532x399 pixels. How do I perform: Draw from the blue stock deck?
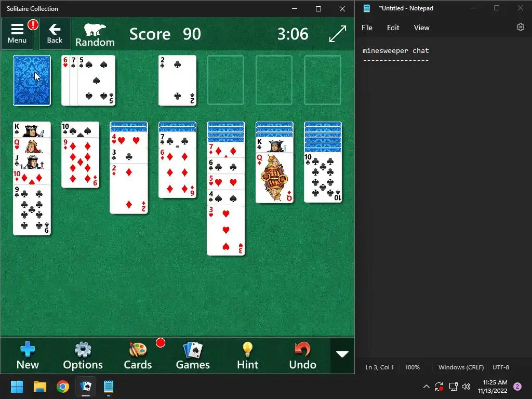tap(32, 81)
